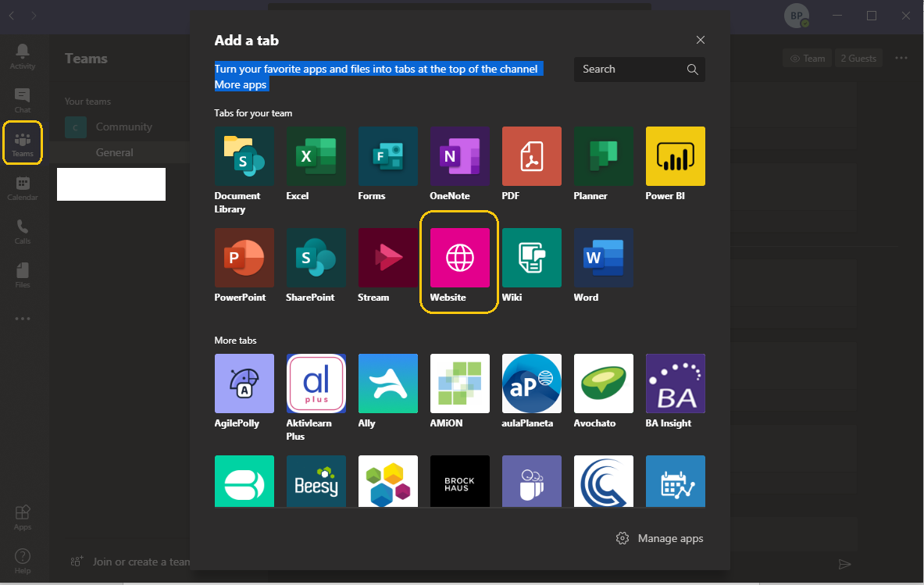Select Aktivlearn Plus app
Image resolution: width=924 pixels, height=585 pixels.
tap(316, 383)
